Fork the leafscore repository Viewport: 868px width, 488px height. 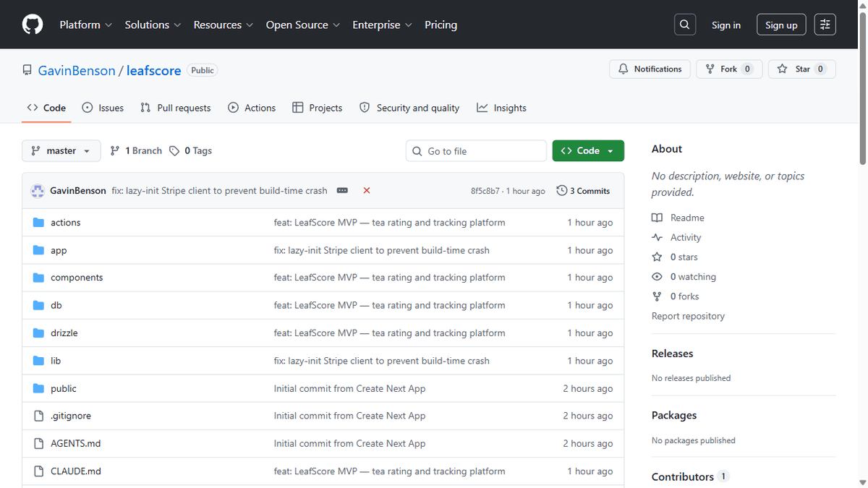click(729, 69)
